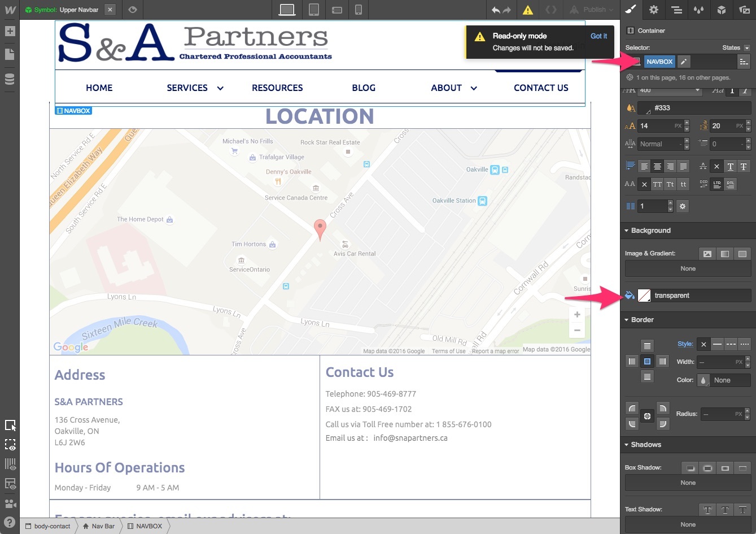Set border style to solid line
This screenshot has height=534, width=756.
[x=717, y=344]
